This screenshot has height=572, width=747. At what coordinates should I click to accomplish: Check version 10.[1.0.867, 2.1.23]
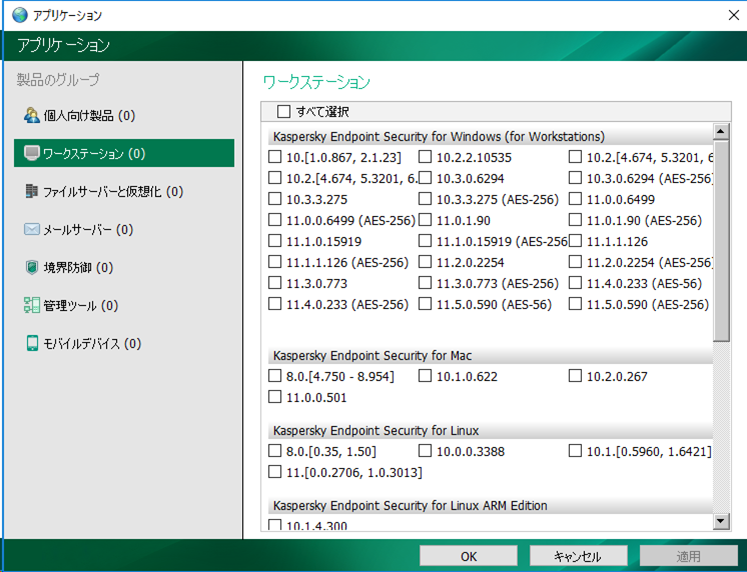pos(275,157)
